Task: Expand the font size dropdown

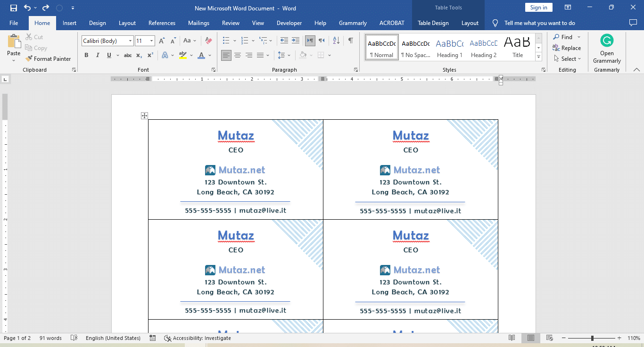Action: pos(151,41)
